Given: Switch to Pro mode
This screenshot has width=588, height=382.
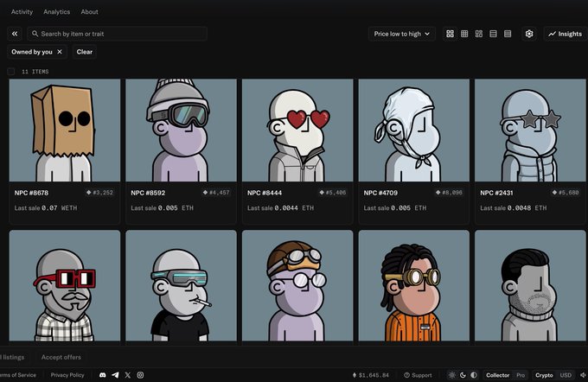Looking at the screenshot, I should [x=521, y=375].
